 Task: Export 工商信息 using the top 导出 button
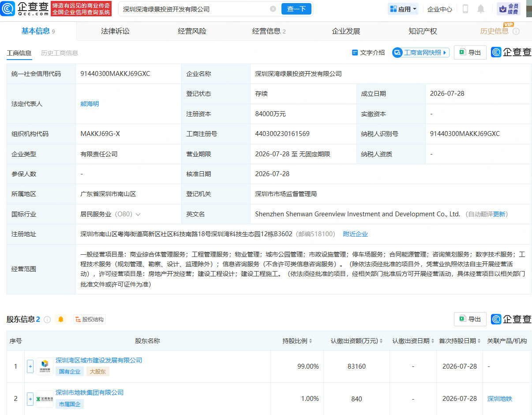470,53
